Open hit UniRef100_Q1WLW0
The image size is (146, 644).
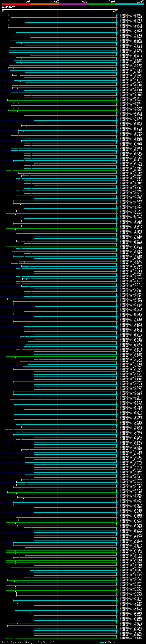point(131,40)
